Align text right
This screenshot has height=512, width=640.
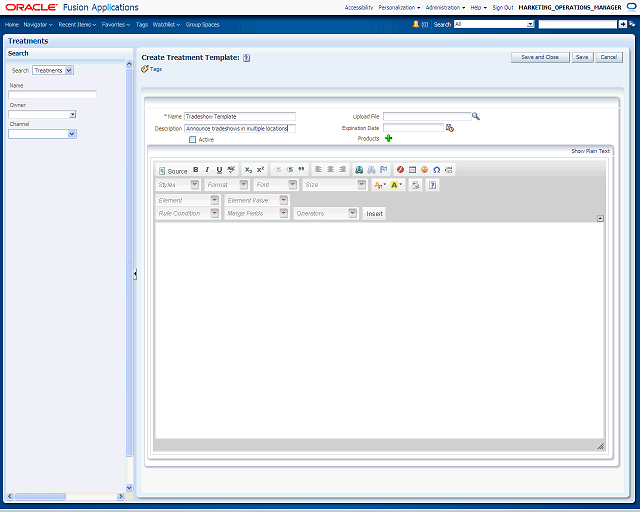click(x=342, y=169)
